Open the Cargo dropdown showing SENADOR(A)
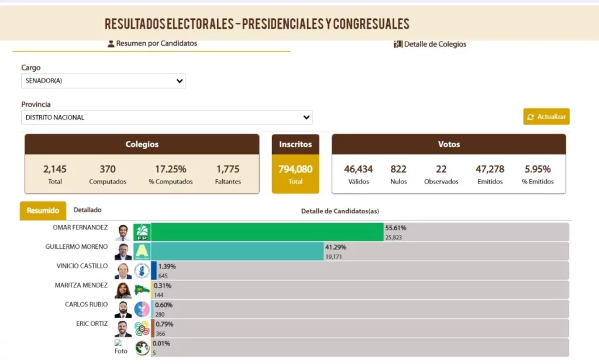The height and width of the screenshot is (364, 599). [x=104, y=81]
